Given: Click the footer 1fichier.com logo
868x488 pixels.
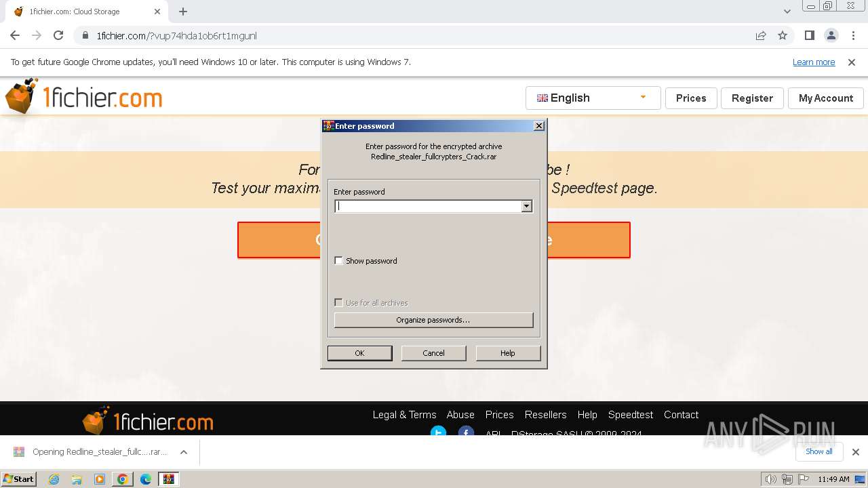Looking at the screenshot, I should click(x=148, y=421).
